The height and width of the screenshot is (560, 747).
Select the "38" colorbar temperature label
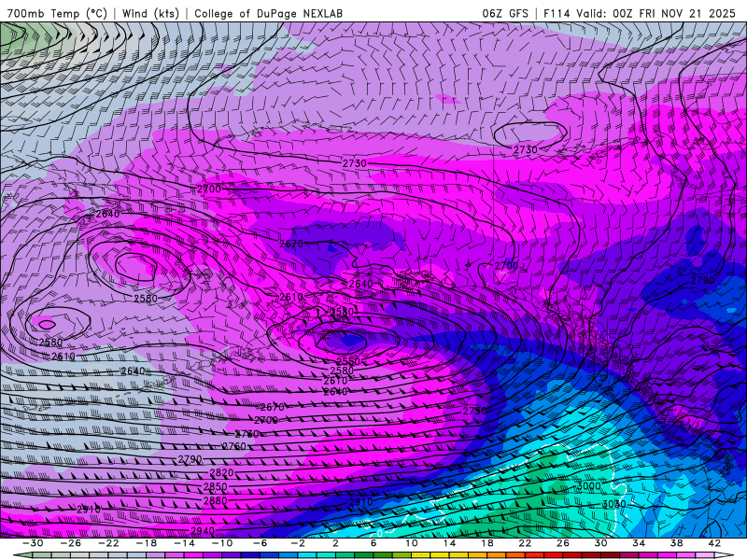[x=676, y=543]
